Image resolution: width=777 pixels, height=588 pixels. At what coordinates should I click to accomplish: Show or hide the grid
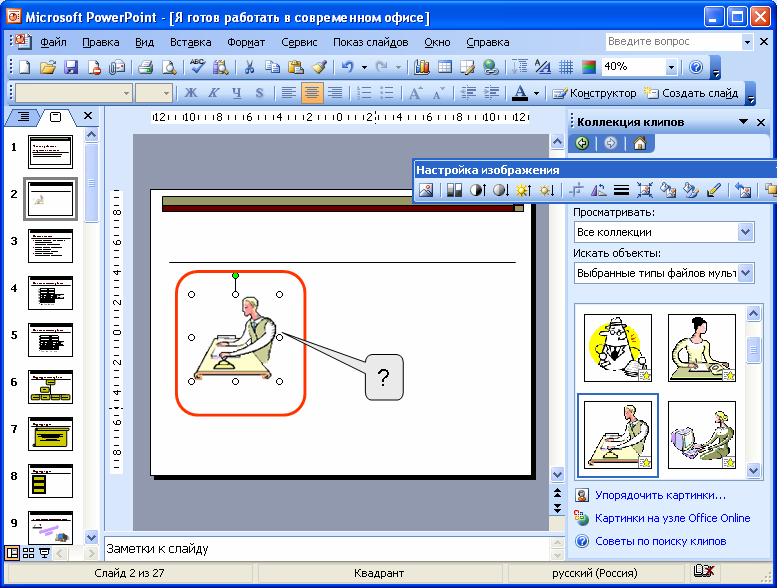click(x=566, y=67)
